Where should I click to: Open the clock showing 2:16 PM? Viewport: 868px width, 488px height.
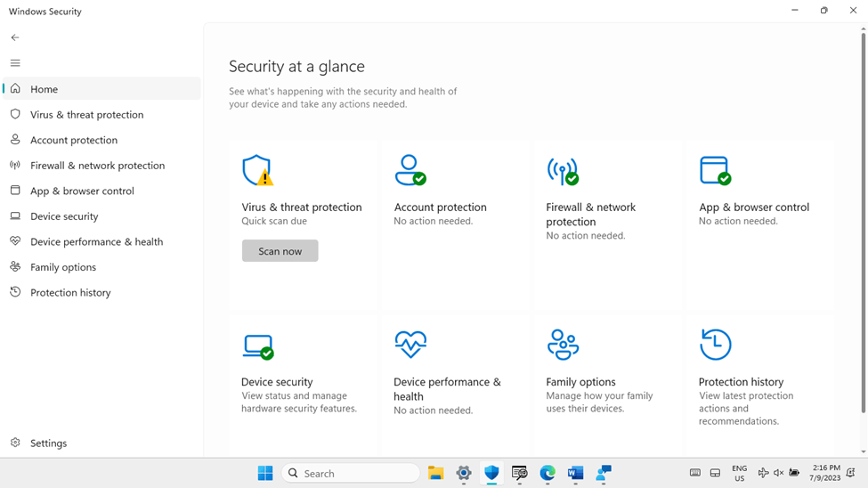tap(825, 473)
